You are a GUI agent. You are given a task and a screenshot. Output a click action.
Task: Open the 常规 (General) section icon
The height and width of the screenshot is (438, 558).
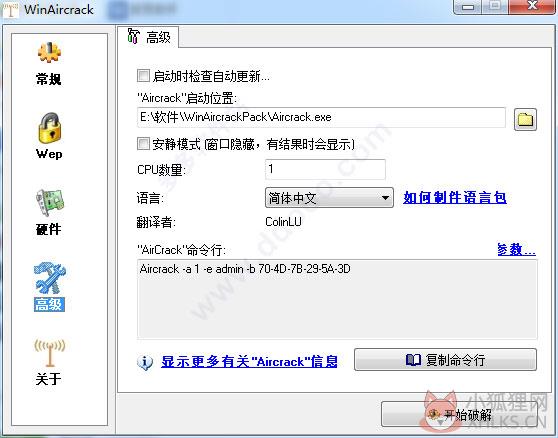pyautogui.click(x=49, y=52)
